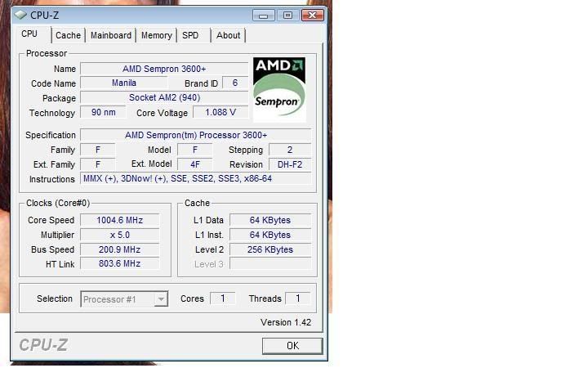Maximize the CPU-Z window
Image resolution: width=588 pixels, height=368 pixels.
coord(287,16)
